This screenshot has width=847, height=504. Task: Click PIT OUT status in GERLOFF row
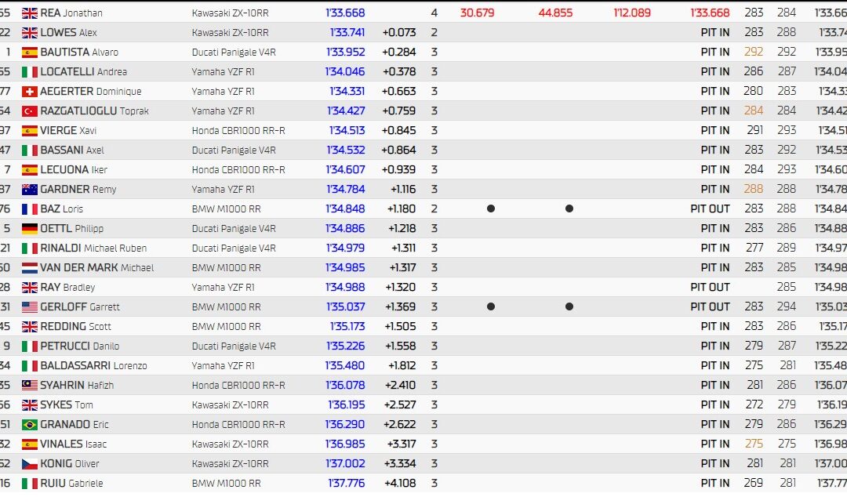(710, 307)
